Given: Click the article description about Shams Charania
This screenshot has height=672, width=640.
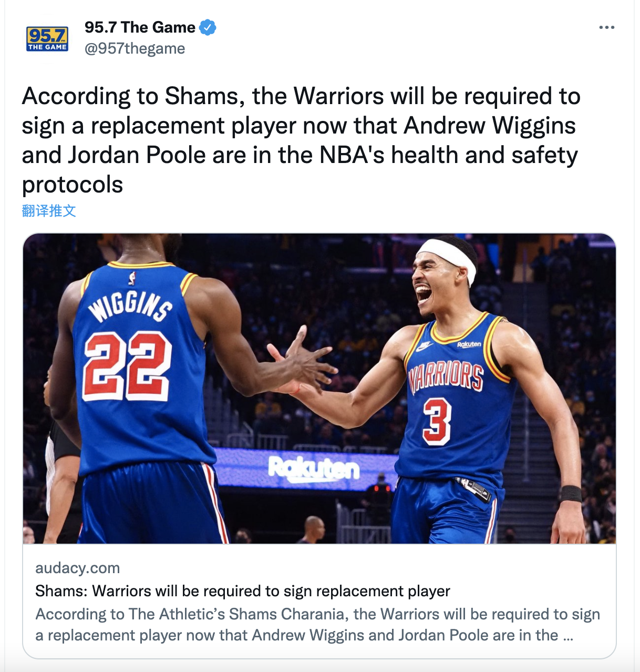Looking at the screenshot, I should coord(317,625).
